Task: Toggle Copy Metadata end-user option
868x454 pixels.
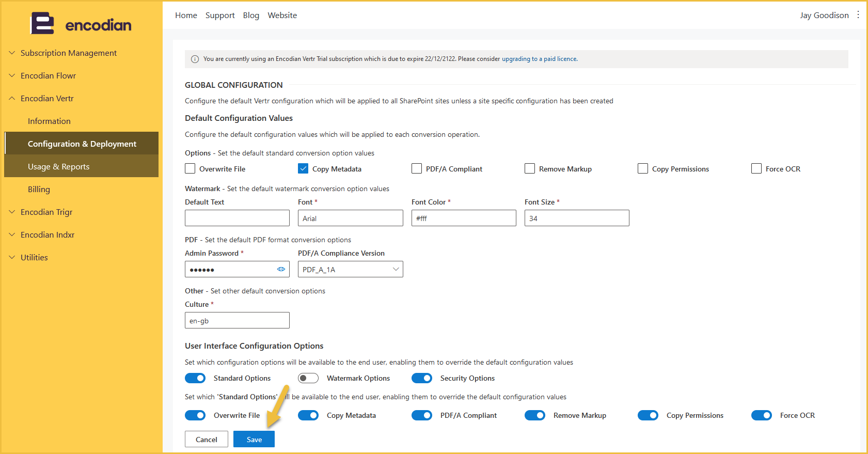Action: click(x=308, y=415)
